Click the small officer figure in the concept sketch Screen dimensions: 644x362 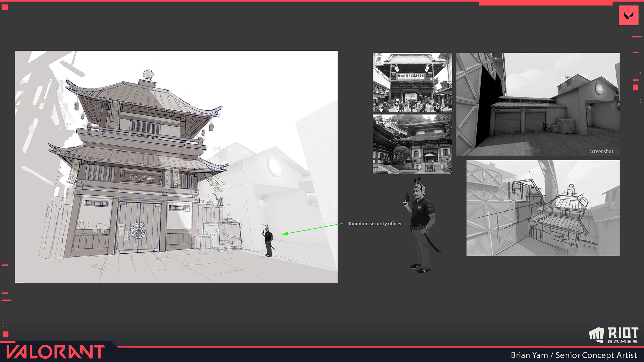[268, 241]
